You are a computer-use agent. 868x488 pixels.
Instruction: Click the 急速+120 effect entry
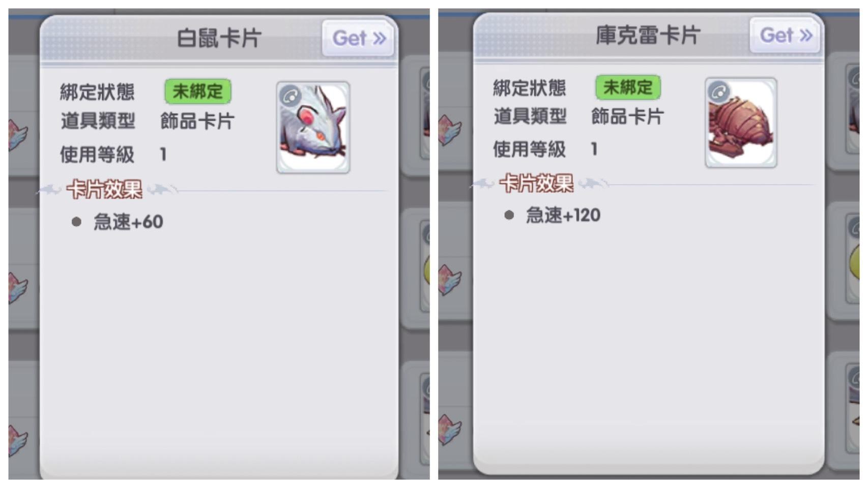[563, 215]
